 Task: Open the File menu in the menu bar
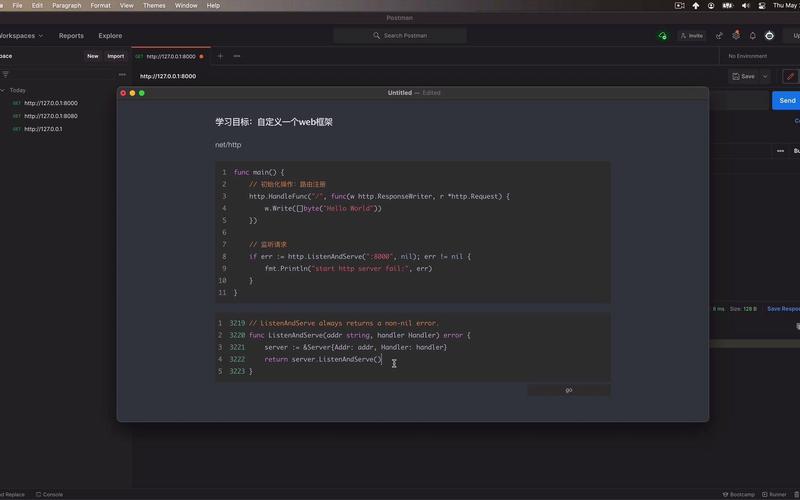(x=17, y=6)
